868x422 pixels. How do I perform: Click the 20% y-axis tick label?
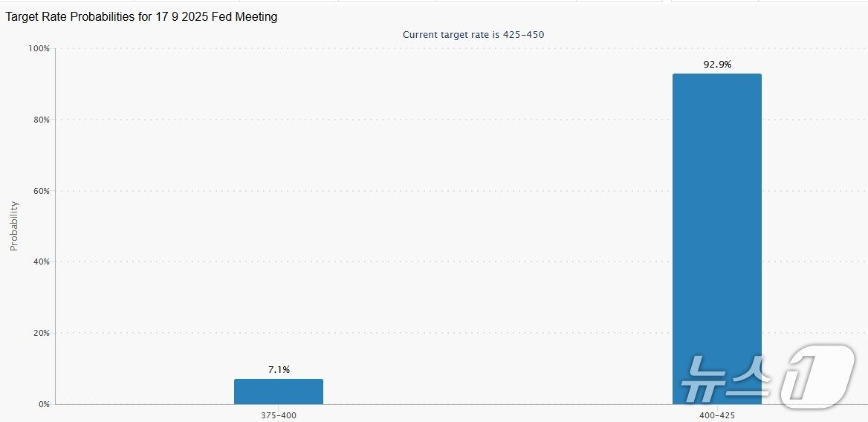coord(41,333)
